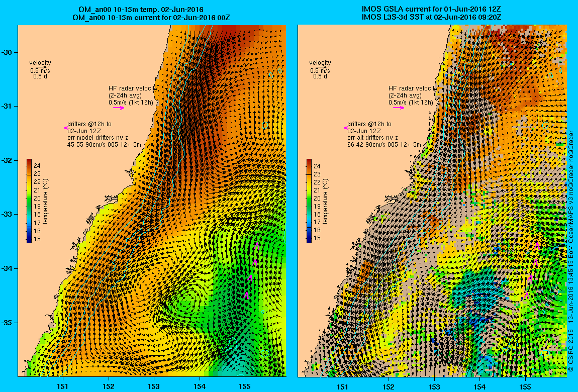Click the 'drifters @12h to' text in right map

pos(369,124)
